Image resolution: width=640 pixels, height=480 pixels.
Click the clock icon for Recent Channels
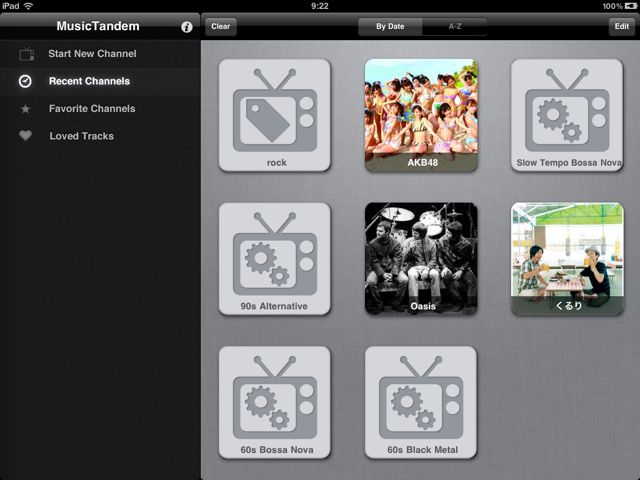pos(25,81)
